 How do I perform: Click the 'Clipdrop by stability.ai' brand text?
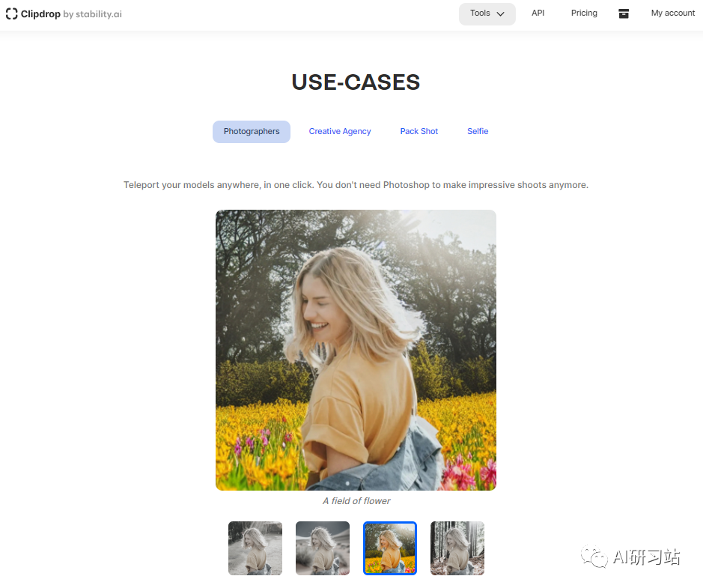pyautogui.click(x=71, y=14)
